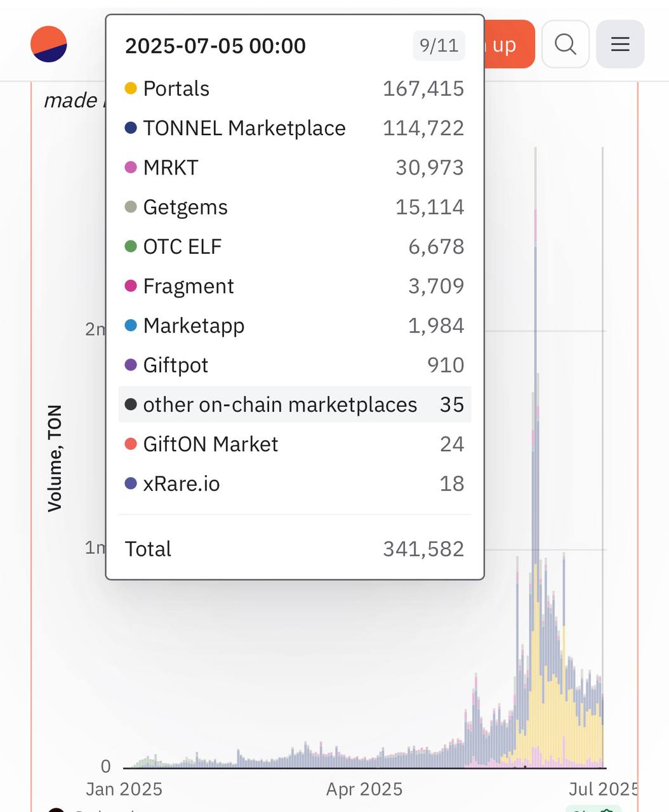Viewport: 669px width, 812px height.
Task: Click the xRare.io value 18
Action: point(452,483)
